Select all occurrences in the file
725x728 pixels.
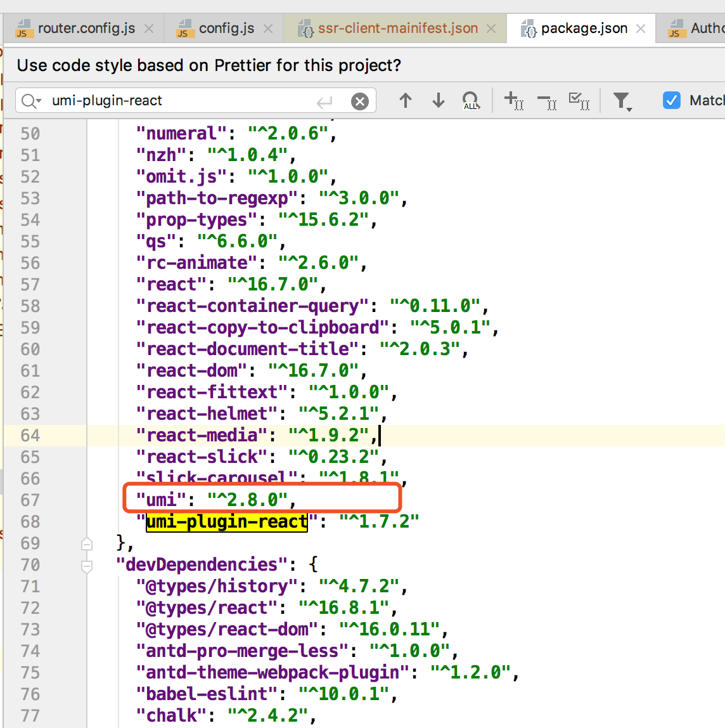(579, 100)
